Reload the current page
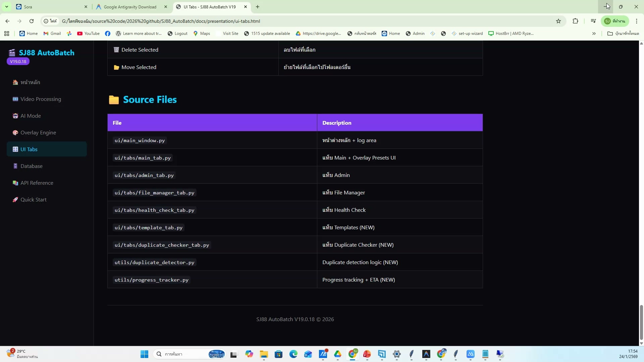 [x=32, y=21]
